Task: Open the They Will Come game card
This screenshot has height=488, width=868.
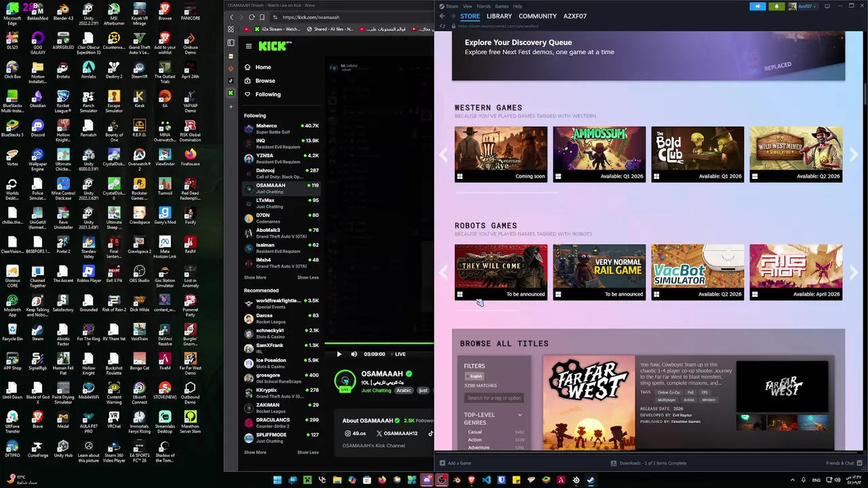Action: pos(501,272)
